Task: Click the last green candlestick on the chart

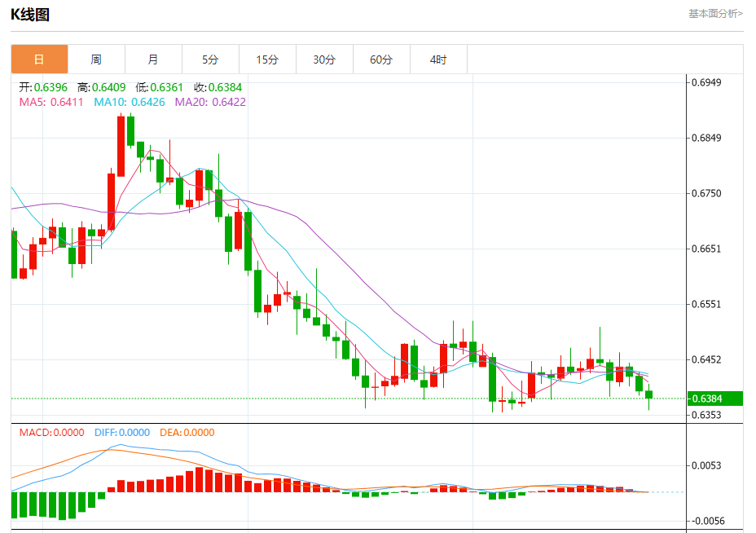Action: [649, 394]
